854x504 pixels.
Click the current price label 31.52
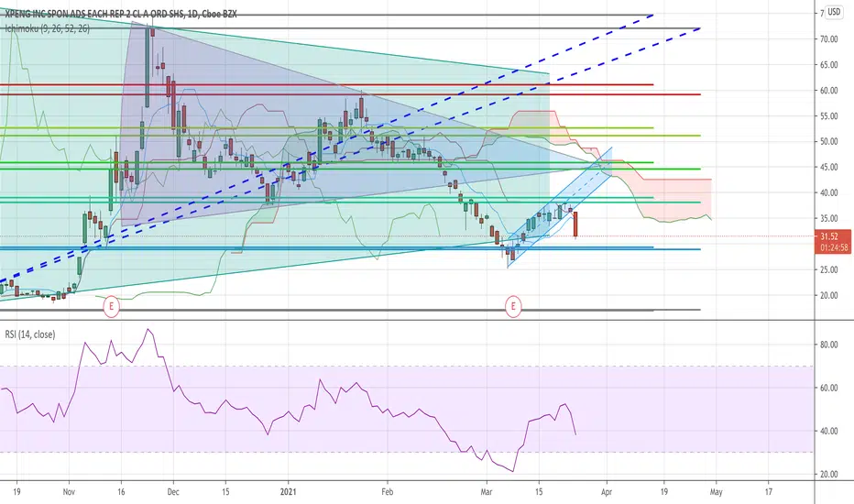tap(829, 236)
